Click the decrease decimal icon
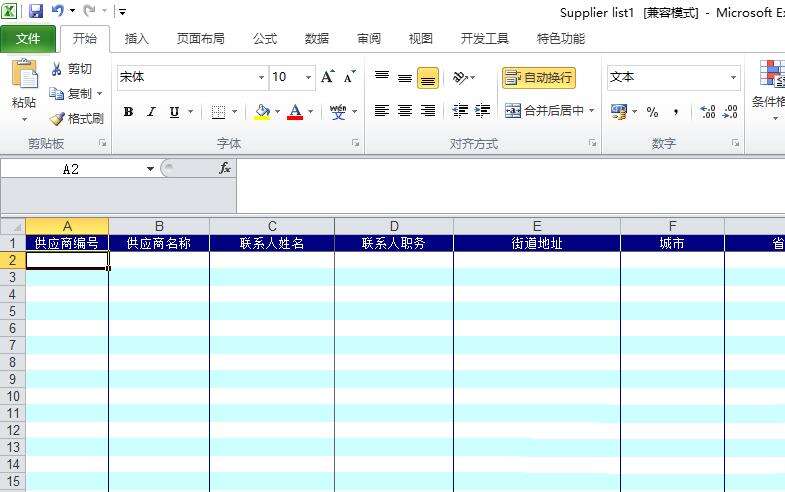This screenshot has height=492, width=785. click(730, 112)
